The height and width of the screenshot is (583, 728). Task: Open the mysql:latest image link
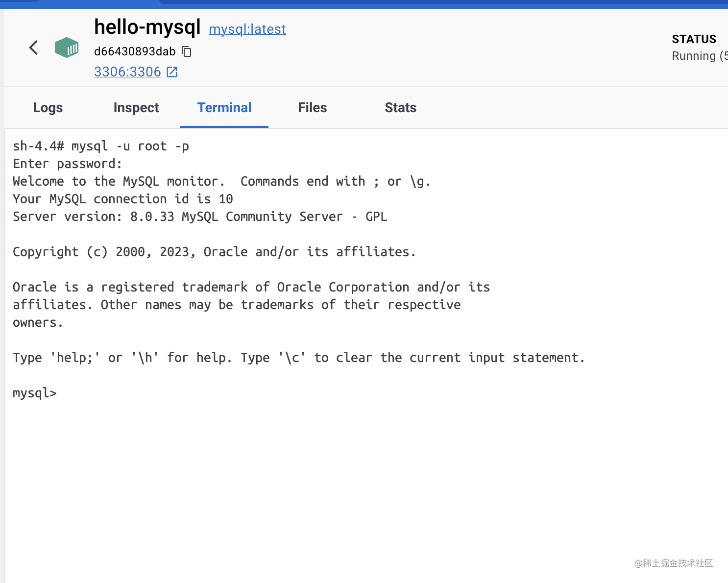pos(247,29)
